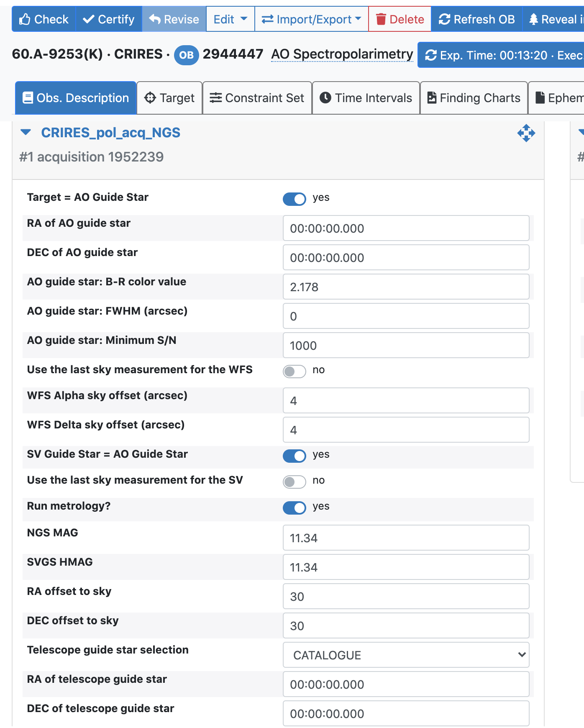The image size is (584, 728).
Task: Click the Exp. Time refresh button
Action: pyautogui.click(x=502, y=55)
